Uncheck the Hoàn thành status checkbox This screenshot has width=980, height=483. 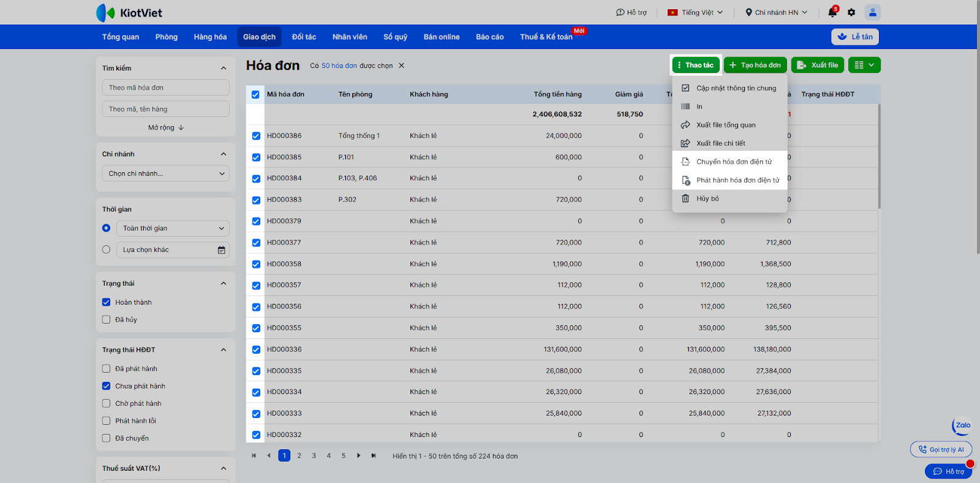point(107,302)
